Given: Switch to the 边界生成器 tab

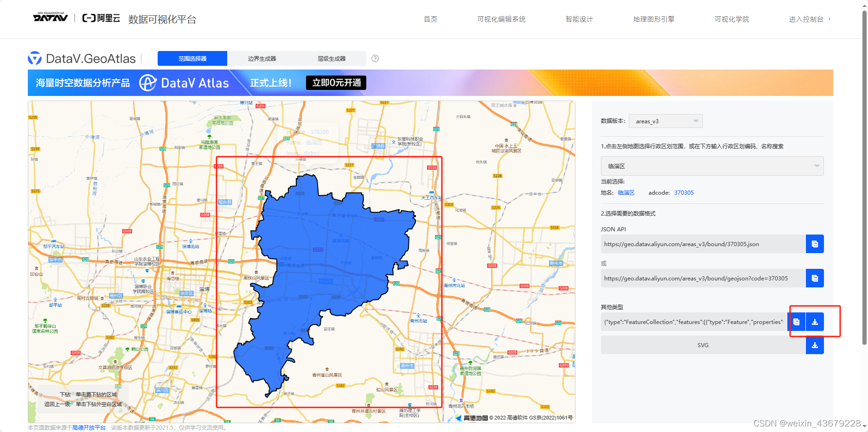Looking at the screenshot, I should 262,58.
